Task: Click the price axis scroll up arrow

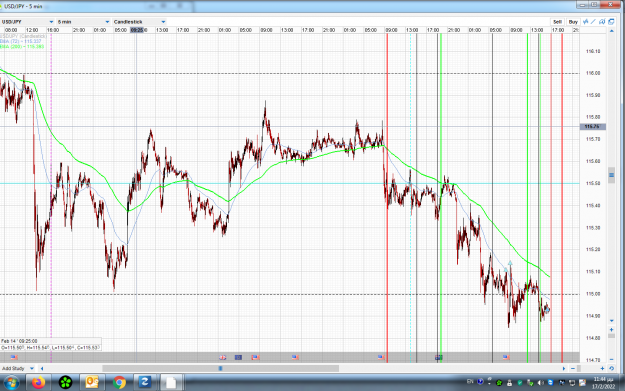Action: tap(611, 31)
